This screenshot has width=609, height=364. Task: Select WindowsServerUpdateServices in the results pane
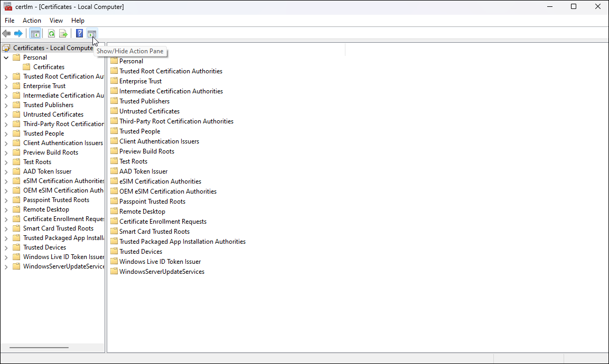tap(162, 271)
